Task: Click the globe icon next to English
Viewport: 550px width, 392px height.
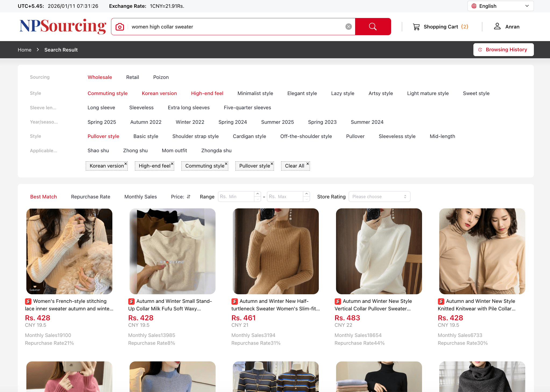Action: click(x=474, y=6)
